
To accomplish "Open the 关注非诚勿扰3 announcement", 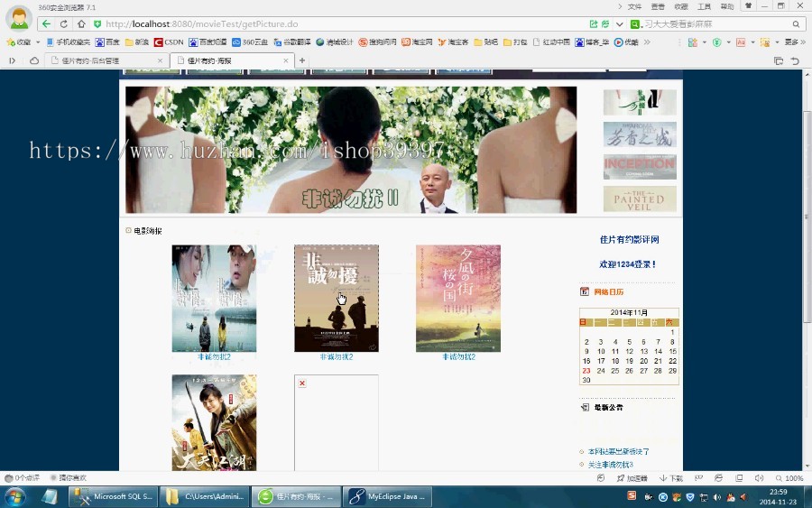I will pos(611,465).
